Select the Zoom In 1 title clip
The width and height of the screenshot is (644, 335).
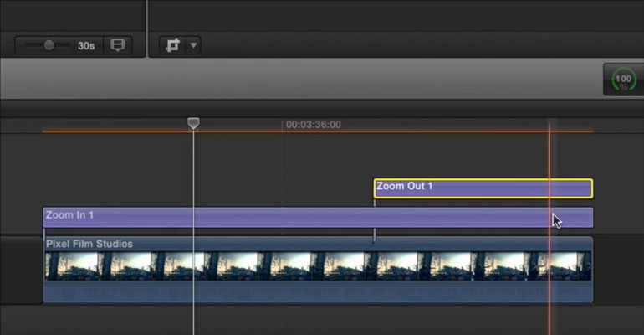pyautogui.click(x=318, y=218)
